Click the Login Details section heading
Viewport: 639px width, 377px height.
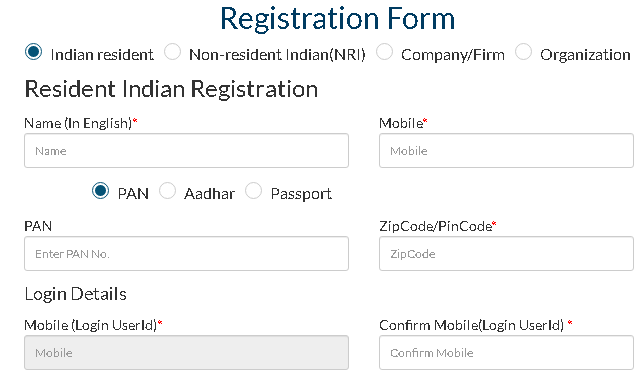click(x=75, y=294)
